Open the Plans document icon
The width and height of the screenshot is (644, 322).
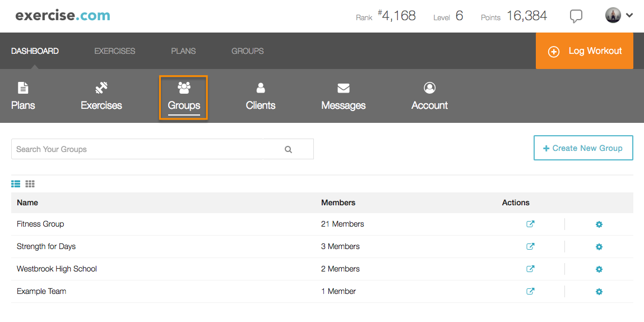23,88
